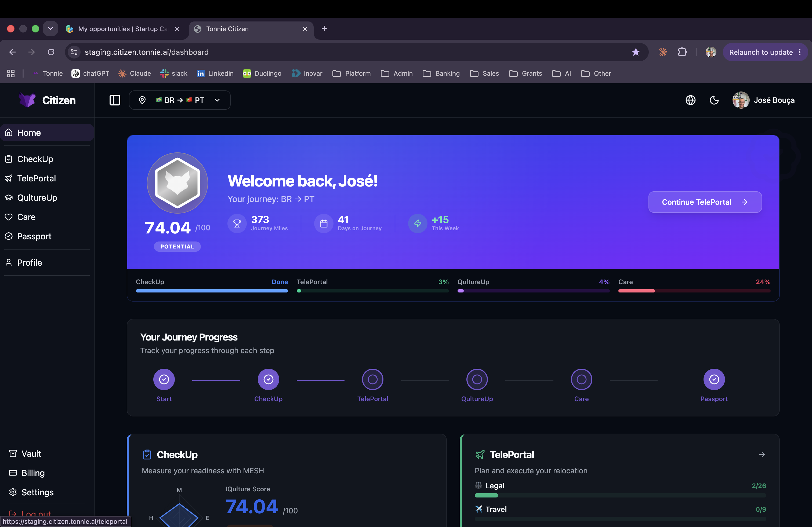812x527 pixels.
Task: Open the Duolingo bookmark
Action: [x=262, y=73]
